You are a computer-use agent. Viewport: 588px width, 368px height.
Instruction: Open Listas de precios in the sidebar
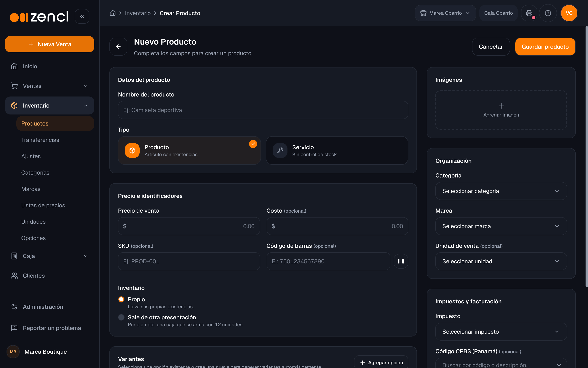[x=55, y=205]
